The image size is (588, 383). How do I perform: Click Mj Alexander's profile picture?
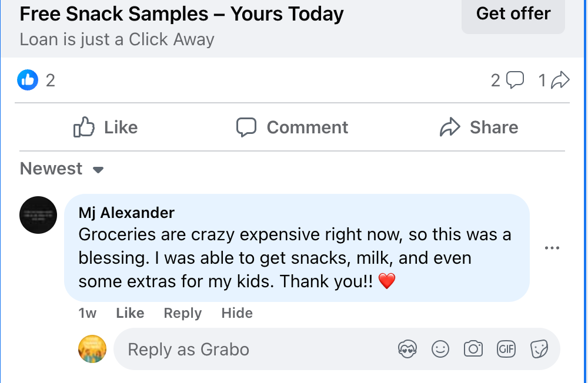click(38, 215)
